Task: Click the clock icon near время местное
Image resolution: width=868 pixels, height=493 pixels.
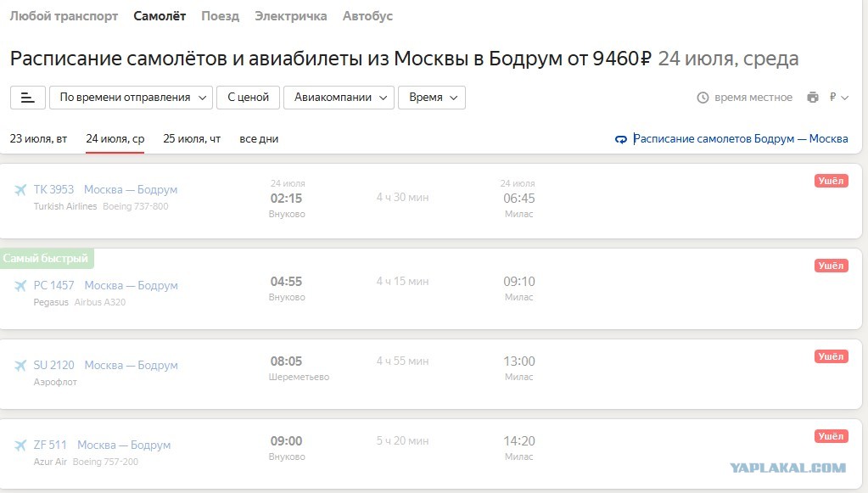Action: point(703,98)
